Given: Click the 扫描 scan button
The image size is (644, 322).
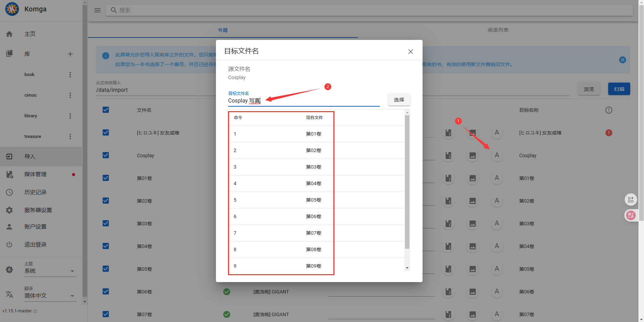Looking at the screenshot, I should pyautogui.click(x=619, y=89).
